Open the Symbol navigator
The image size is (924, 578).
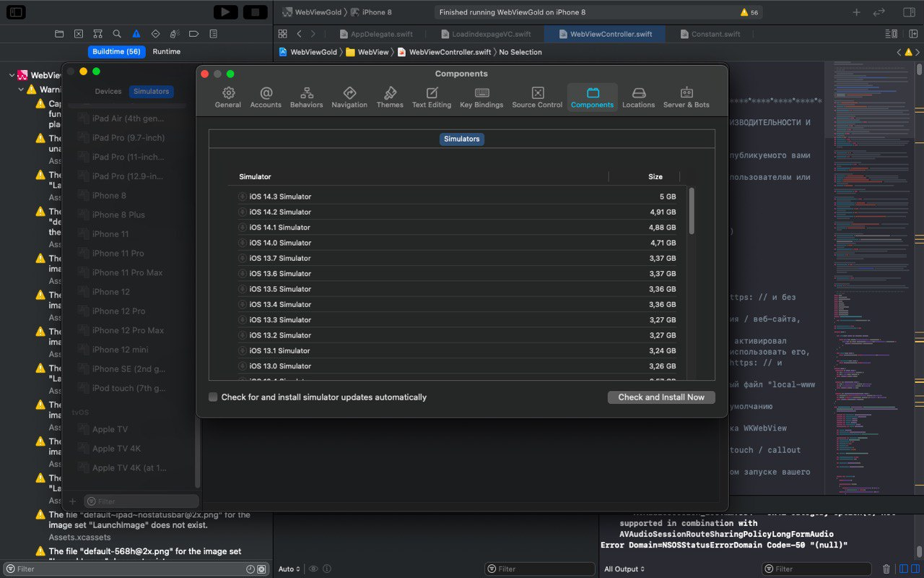pos(97,34)
